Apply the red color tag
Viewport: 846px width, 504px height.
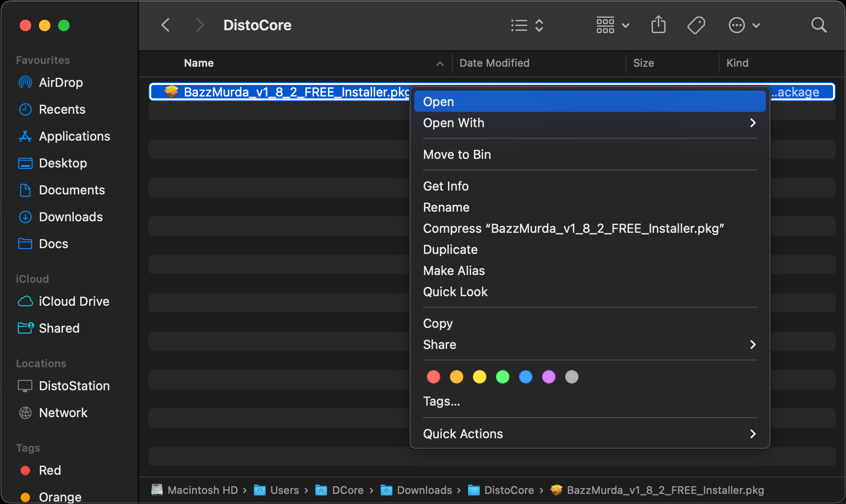pos(434,377)
